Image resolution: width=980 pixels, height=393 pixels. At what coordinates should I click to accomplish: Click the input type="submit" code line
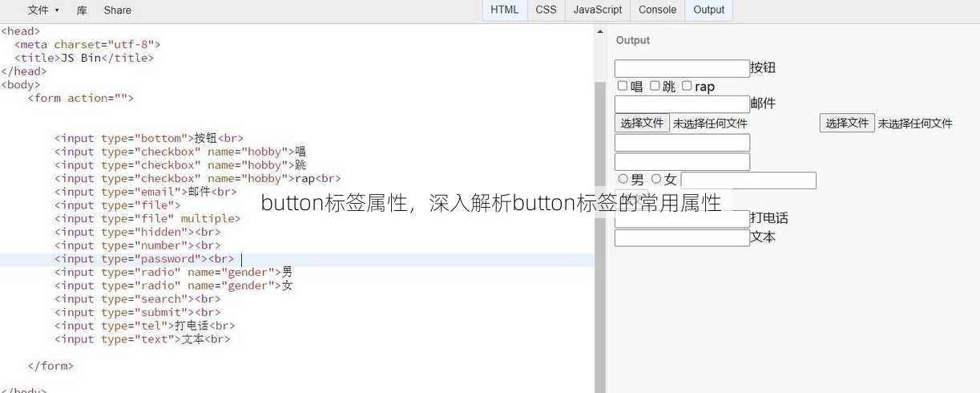pyautogui.click(x=137, y=312)
